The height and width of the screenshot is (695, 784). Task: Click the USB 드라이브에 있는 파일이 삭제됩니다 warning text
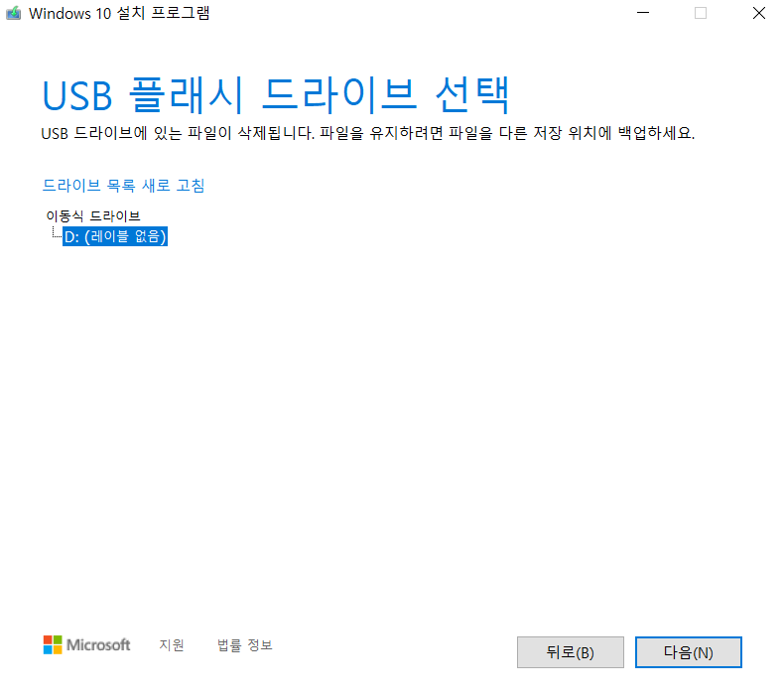pos(367,133)
